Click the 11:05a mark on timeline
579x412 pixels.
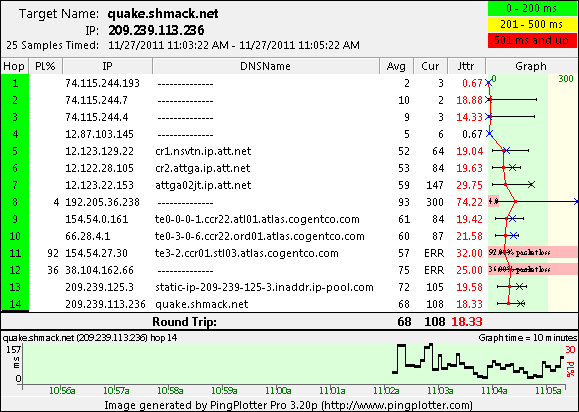coord(548,390)
